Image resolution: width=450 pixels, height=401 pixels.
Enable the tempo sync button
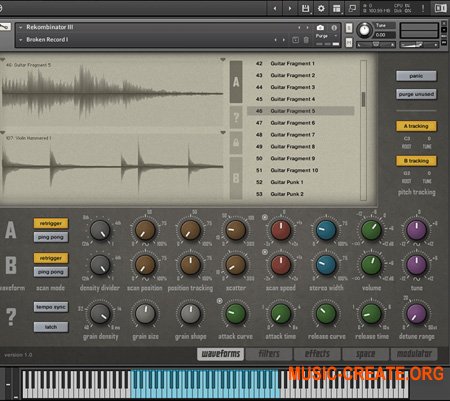point(51,307)
